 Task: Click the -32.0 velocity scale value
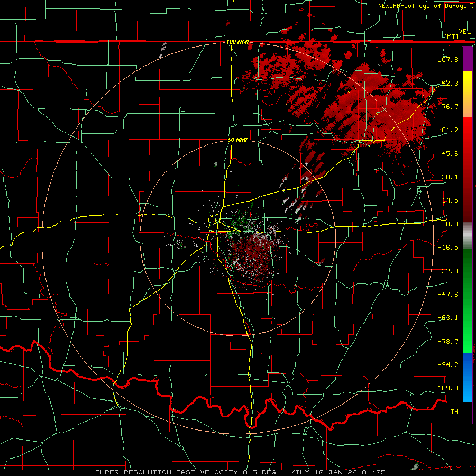(x=448, y=271)
